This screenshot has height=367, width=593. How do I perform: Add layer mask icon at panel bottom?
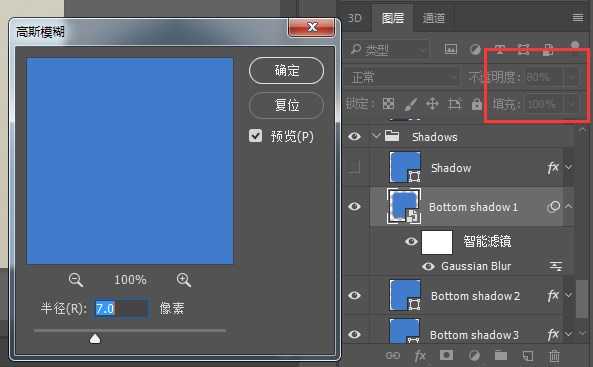tap(447, 355)
